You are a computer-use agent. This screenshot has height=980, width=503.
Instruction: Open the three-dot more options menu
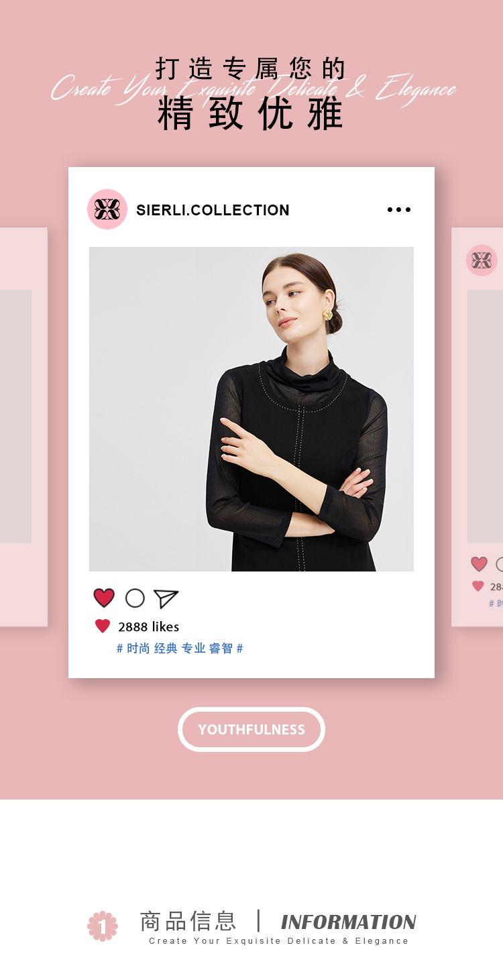399,210
